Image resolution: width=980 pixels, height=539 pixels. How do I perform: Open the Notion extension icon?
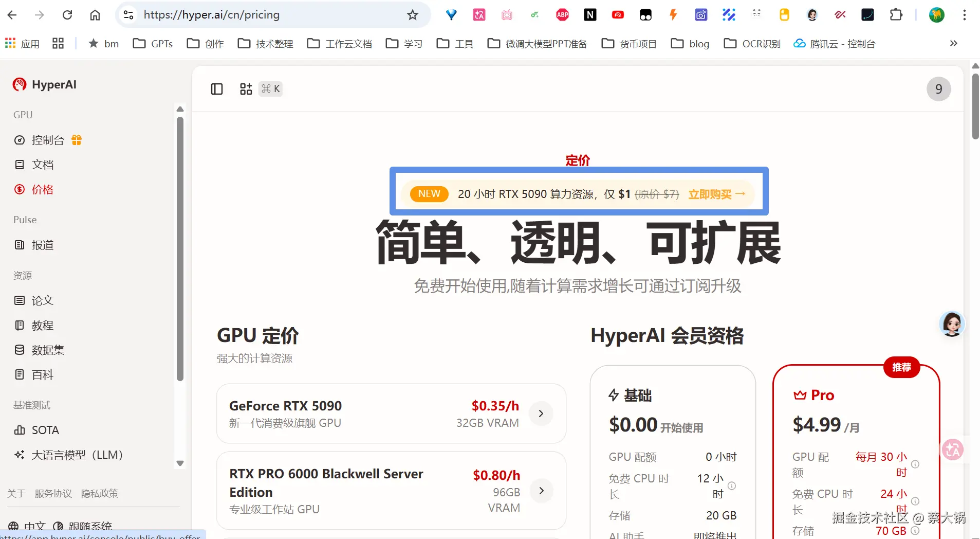pos(590,15)
